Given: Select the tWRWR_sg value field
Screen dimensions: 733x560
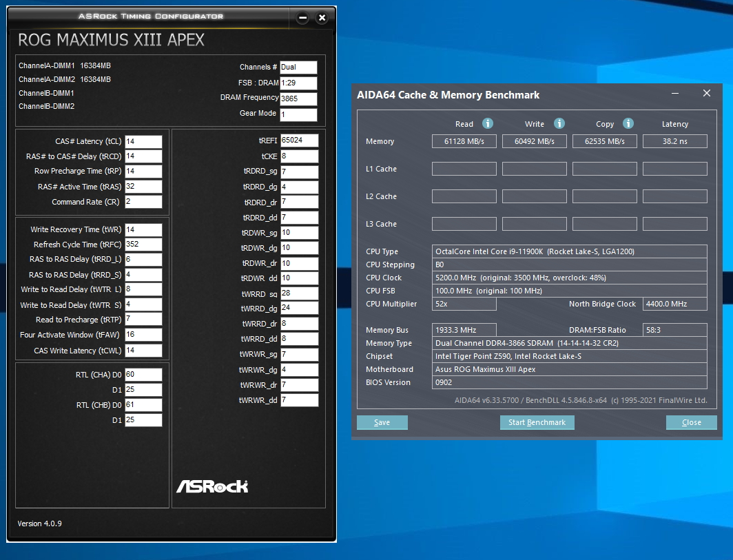Looking at the screenshot, I should 300,355.
